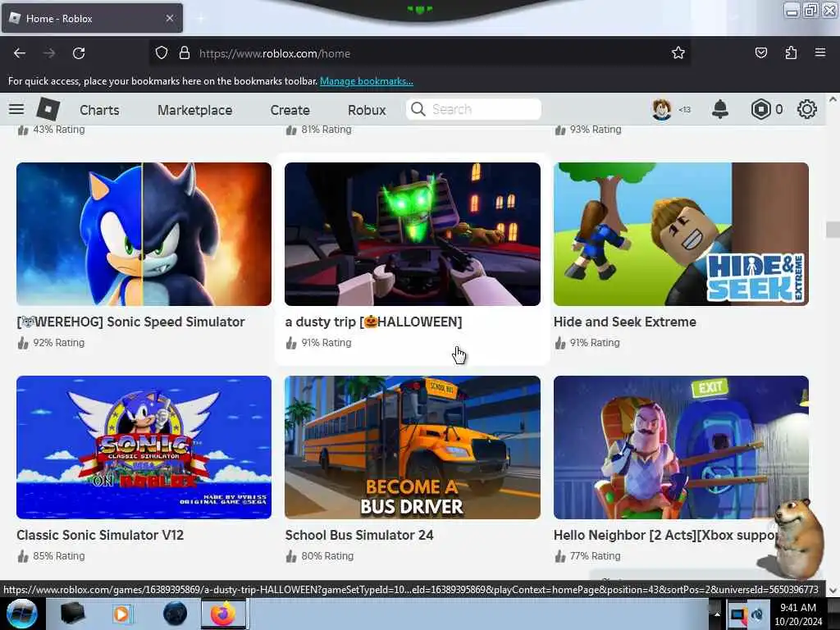The height and width of the screenshot is (630, 840).
Task: Open the black folder taskbar icon
Action: (x=72, y=614)
